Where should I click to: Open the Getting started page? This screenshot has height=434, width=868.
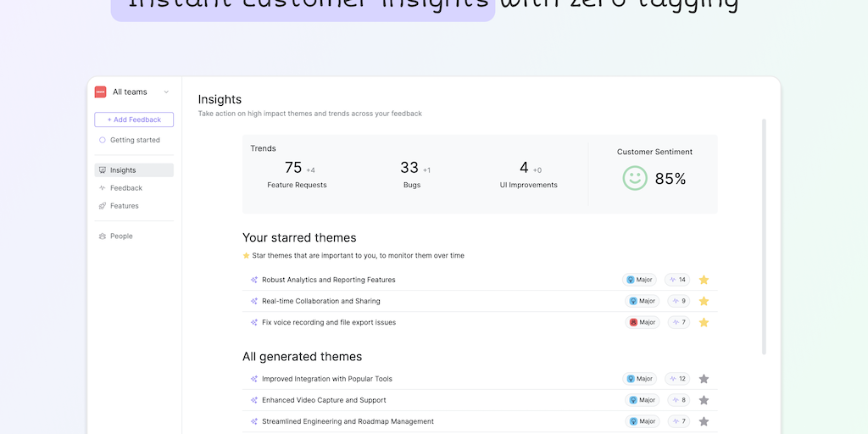(x=134, y=140)
